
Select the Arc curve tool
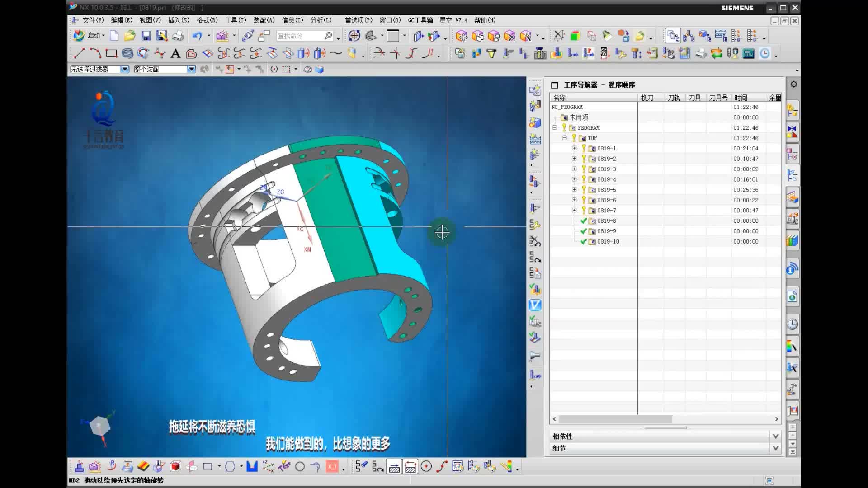tap(95, 53)
